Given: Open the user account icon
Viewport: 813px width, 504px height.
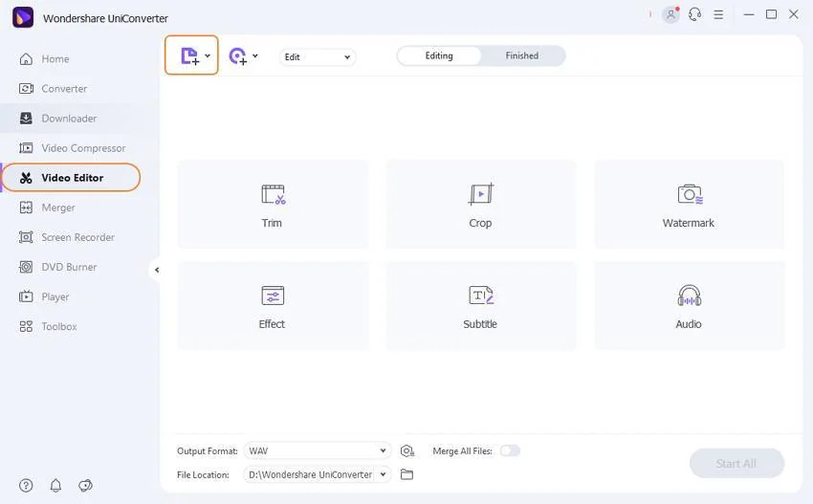Looking at the screenshot, I should click(x=670, y=14).
